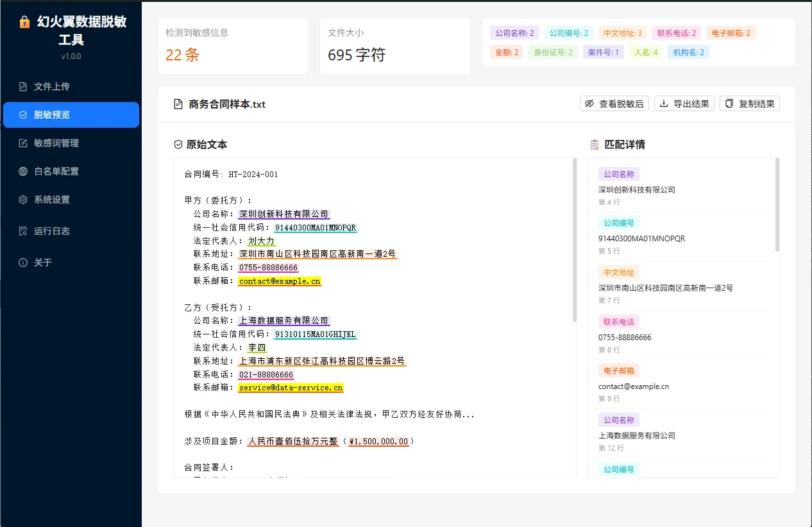Click highlighted code 91310115MA01GHIJKL
The width and height of the screenshot is (812, 527).
315,334
